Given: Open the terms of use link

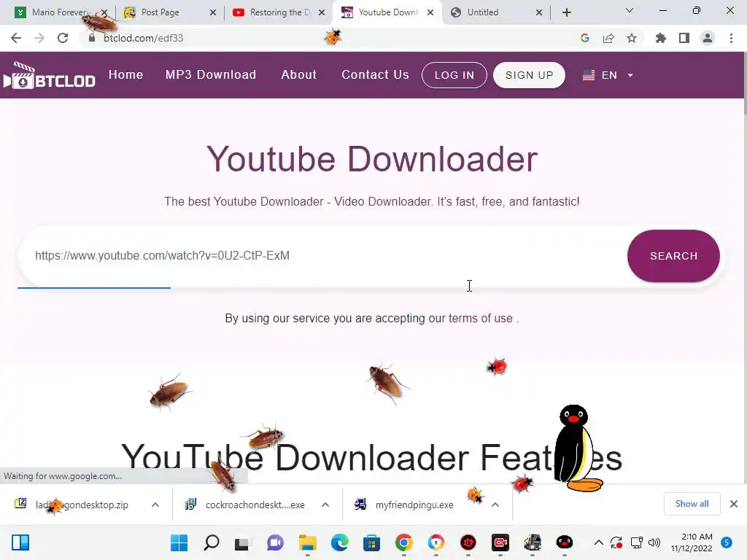Looking at the screenshot, I should point(480,318).
